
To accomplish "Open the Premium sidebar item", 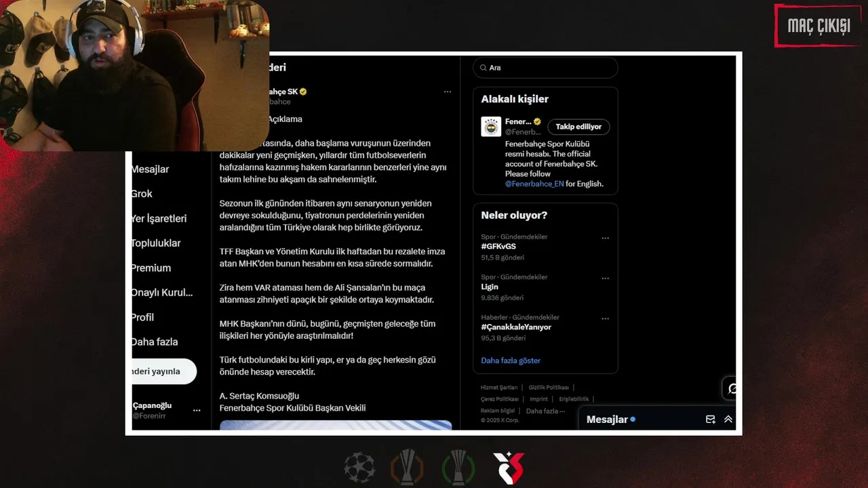I will point(151,268).
